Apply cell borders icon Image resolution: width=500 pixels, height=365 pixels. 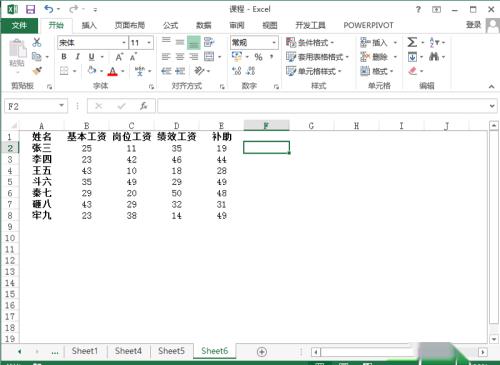coord(64,71)
